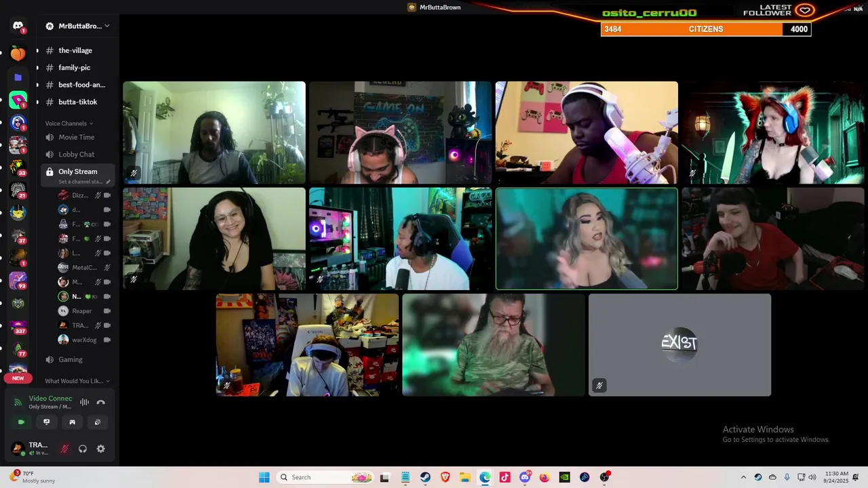Select the blonde woman highlighted video tile
Image resolution: width=868 pixels, height=488 pixels.
(587, 239)
